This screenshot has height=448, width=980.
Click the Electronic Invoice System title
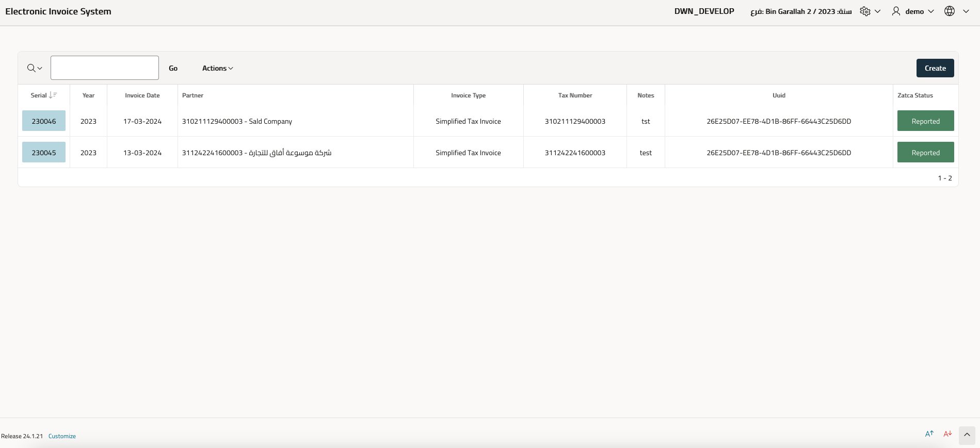[58, 11]
